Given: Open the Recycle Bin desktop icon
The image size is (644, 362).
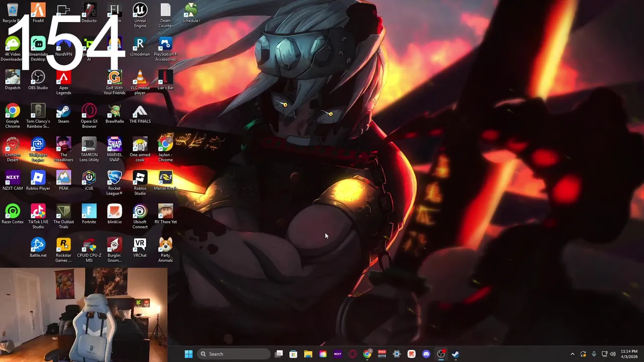Looking at the screenshot, I should click(13, 13).
